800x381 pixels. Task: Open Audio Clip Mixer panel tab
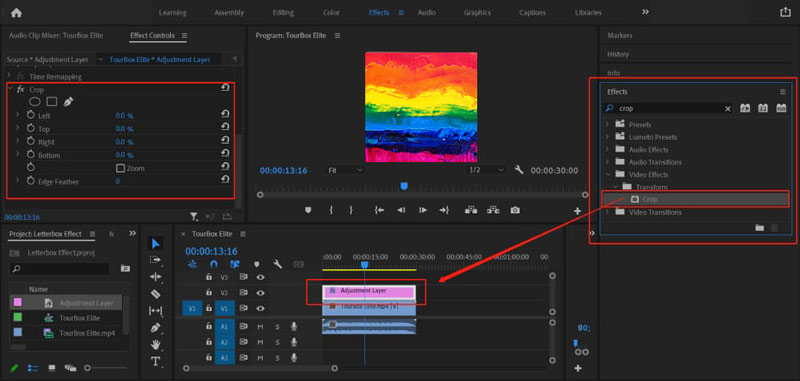56,36
